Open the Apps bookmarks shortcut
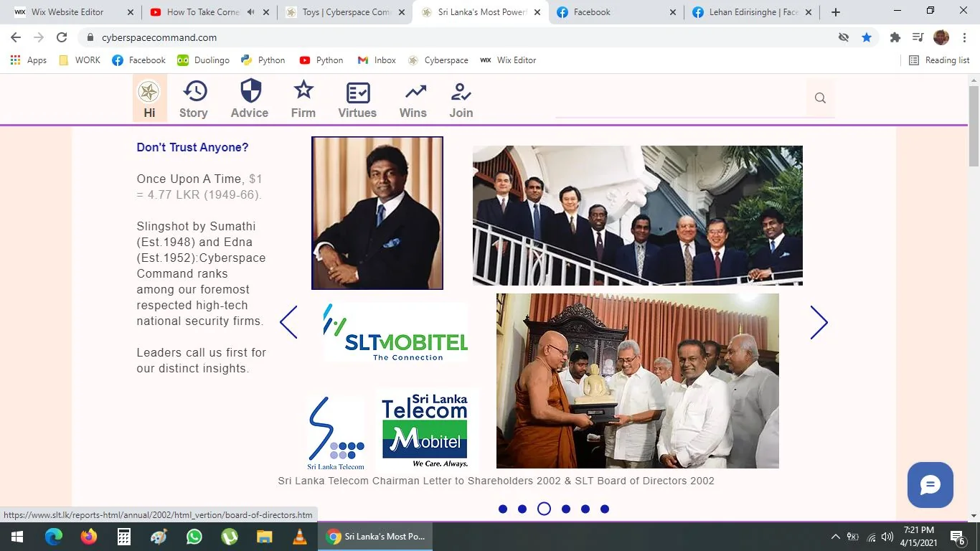The height and width of the screenshot is (551, 980). pos(29,60)
